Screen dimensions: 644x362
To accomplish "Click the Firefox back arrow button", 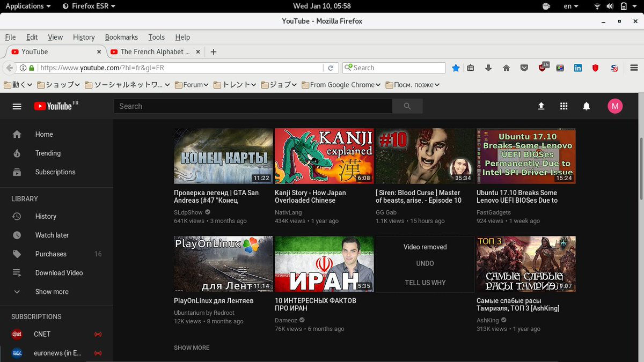I will click(9, 68).
